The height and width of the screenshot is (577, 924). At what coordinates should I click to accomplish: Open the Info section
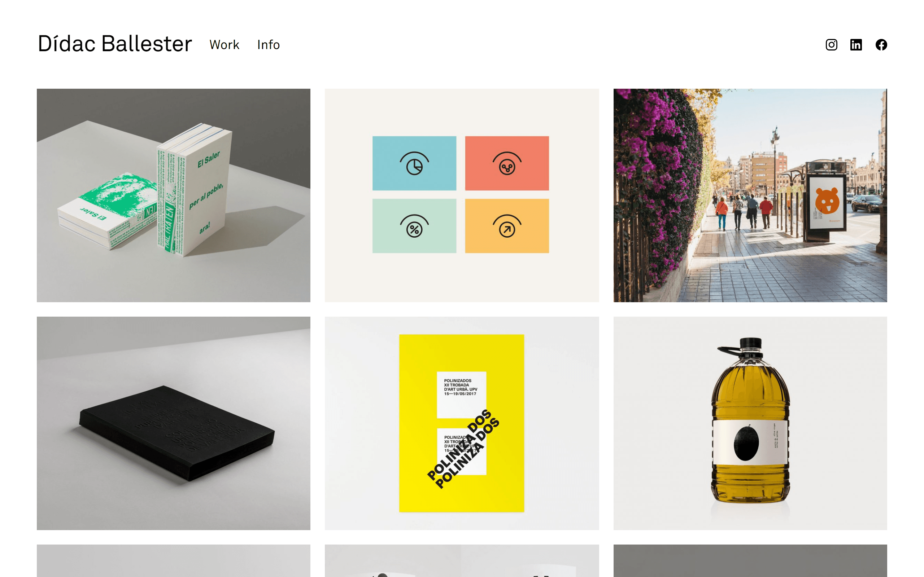coord(269,45)
